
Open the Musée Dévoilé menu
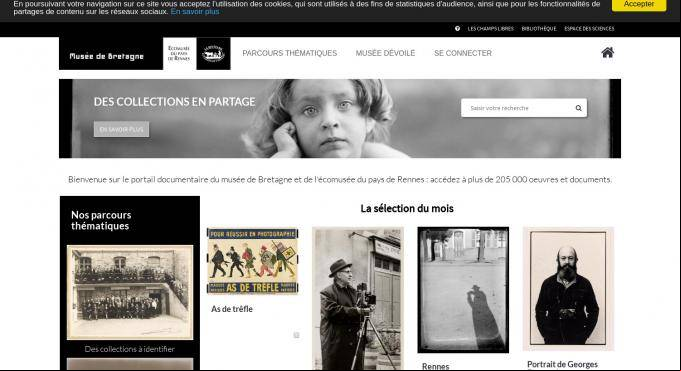[385, 53]
